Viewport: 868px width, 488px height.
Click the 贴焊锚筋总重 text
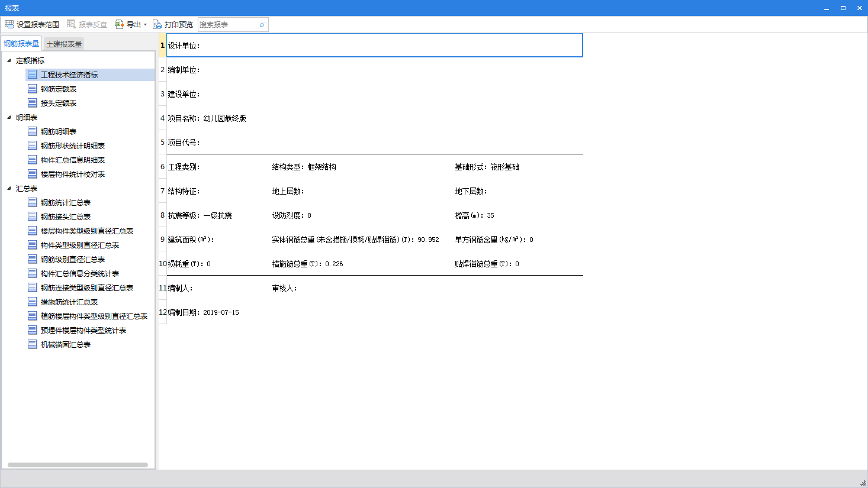(487, 264)
